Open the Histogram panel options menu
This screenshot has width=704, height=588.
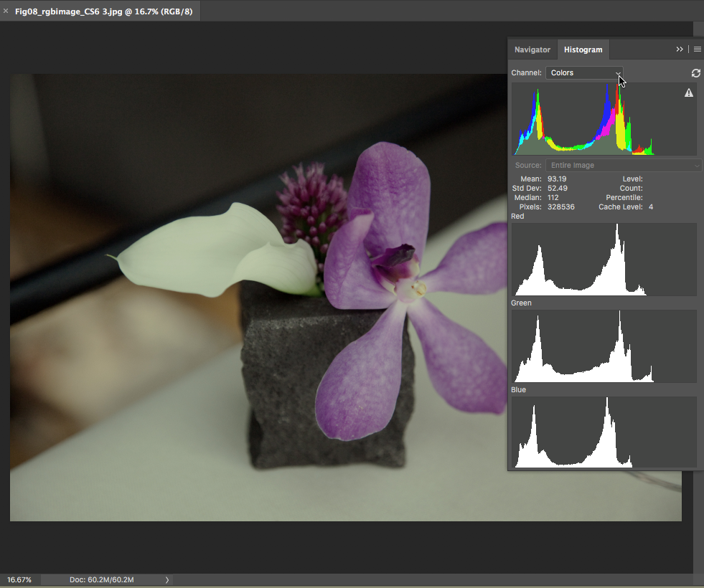[697, 49]
